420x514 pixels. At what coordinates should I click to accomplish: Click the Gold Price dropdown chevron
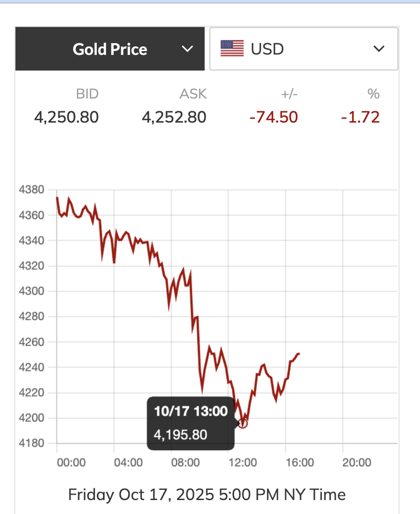click(x=187, y=49)
